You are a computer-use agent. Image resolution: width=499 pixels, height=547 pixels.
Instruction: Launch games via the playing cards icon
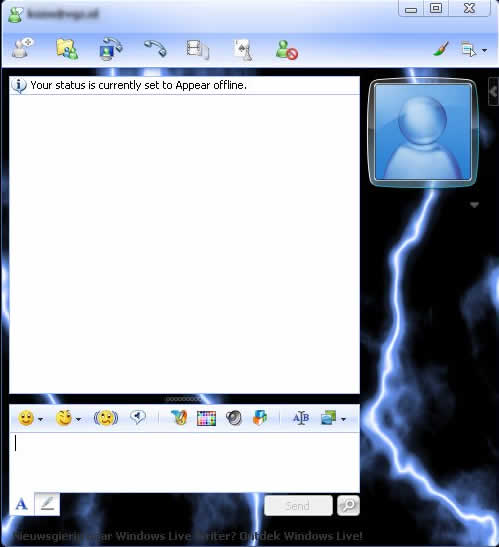[x=243, y=50]
